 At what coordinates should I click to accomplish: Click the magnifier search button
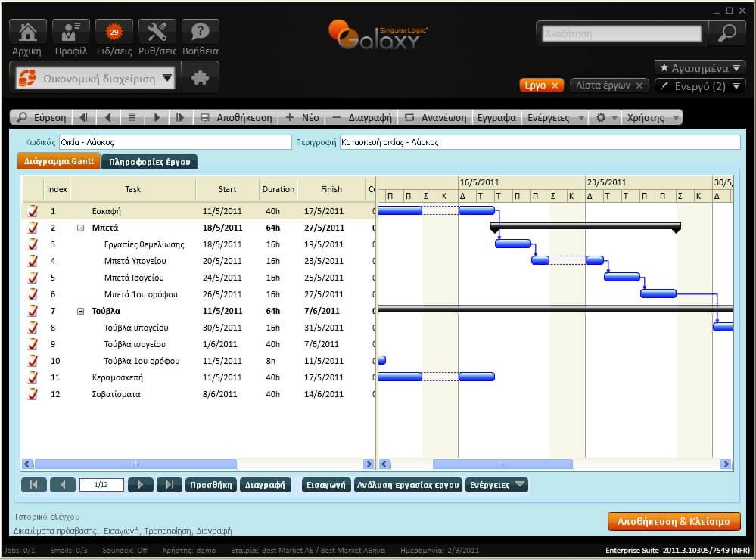[726, 33]
